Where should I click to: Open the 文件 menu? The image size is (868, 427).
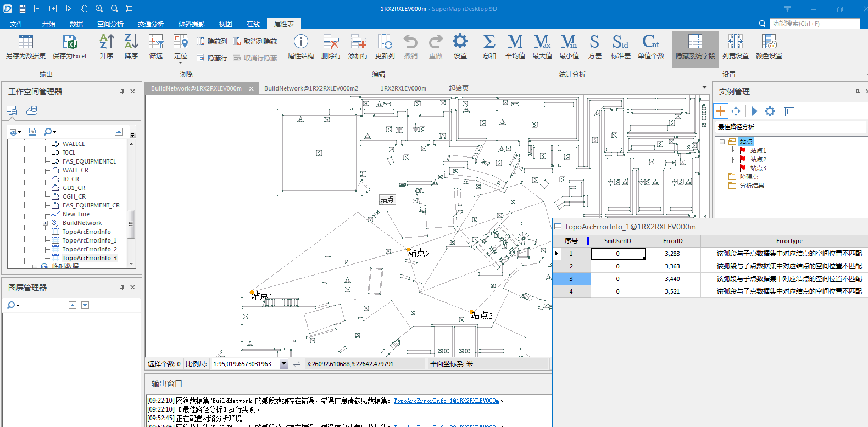click(16, 24)
